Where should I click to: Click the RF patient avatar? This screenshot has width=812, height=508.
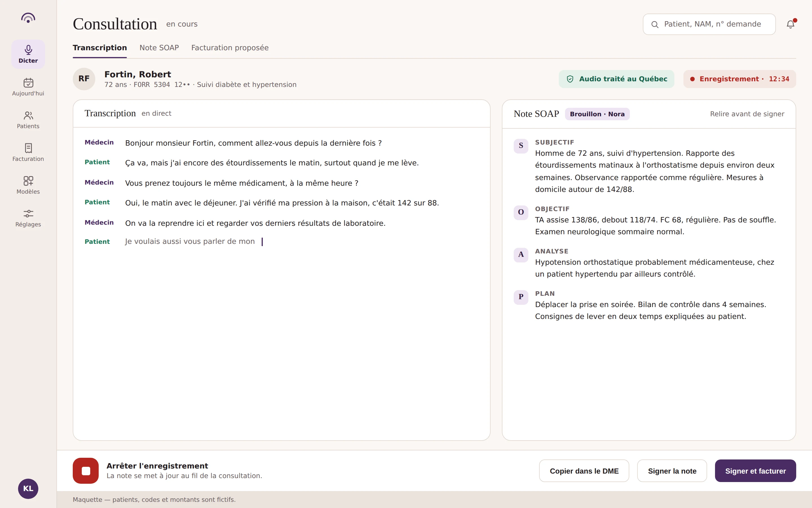(84, 79)
